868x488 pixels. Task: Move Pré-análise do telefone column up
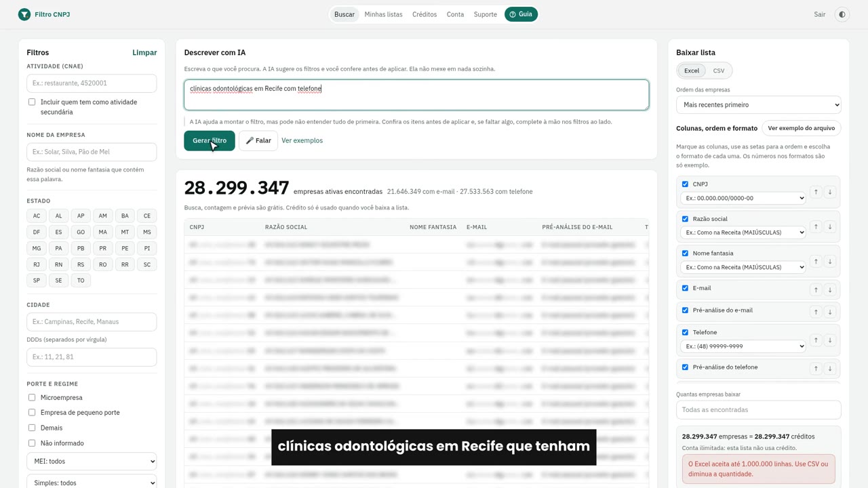coord(816,369)
